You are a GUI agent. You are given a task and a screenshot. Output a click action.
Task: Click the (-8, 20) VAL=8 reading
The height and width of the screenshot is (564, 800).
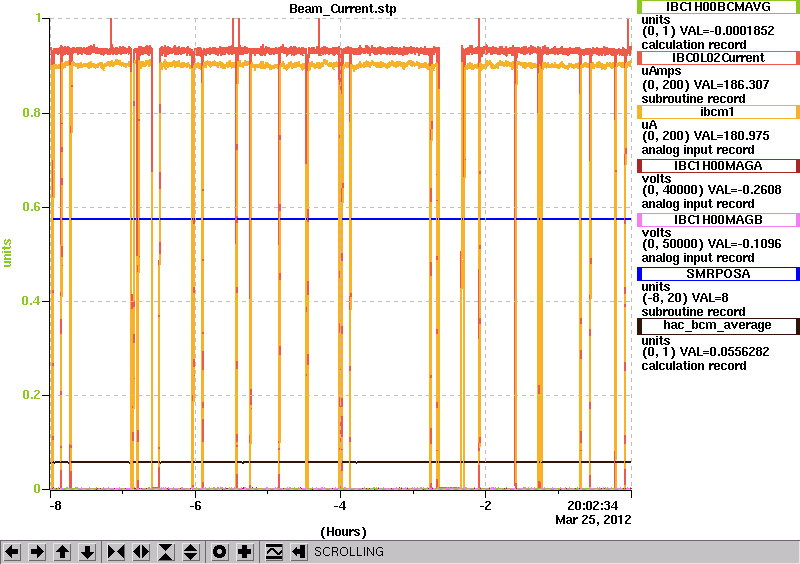click(685, 298)
